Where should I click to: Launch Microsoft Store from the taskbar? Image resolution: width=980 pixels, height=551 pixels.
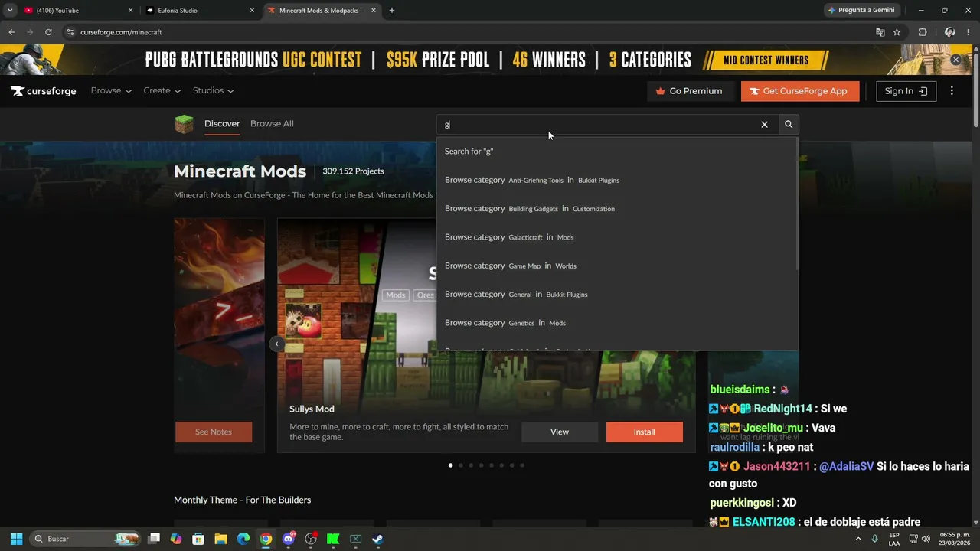198,539
